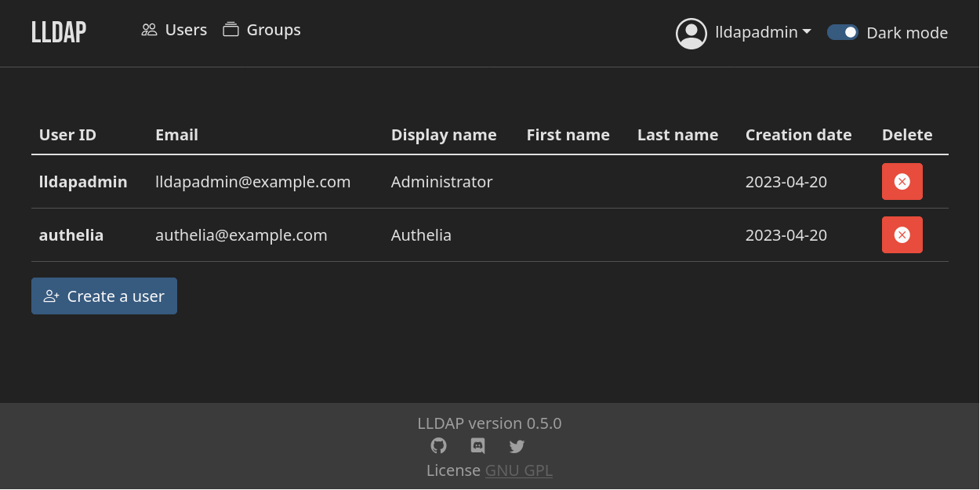
Task: Click the Discord icon in footer
Action: (477, 445)
